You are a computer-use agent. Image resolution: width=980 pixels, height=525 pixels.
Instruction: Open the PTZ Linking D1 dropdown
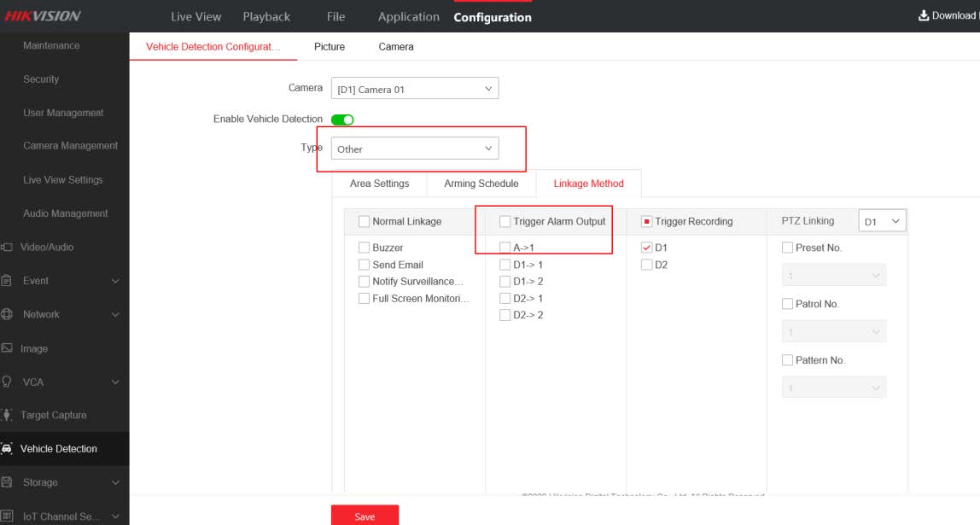882,221
